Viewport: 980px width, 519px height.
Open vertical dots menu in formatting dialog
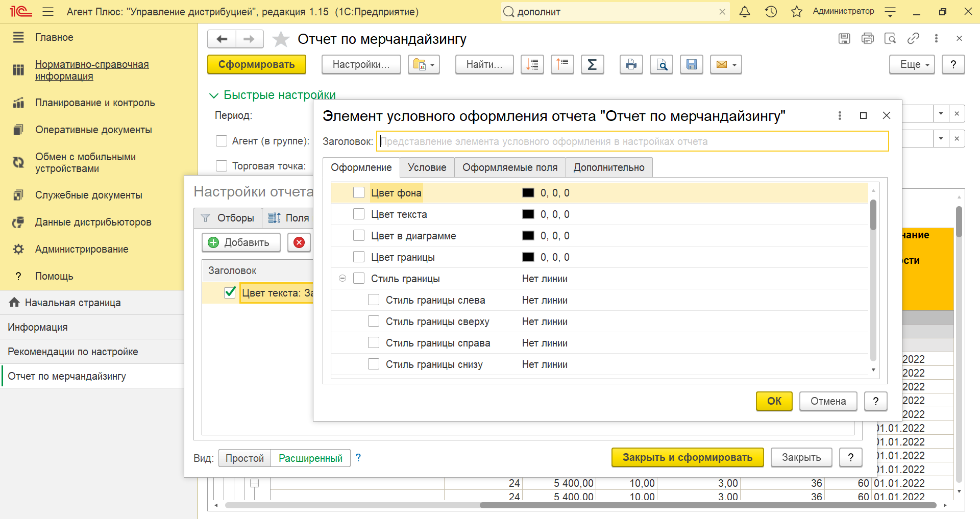(840, 116)
